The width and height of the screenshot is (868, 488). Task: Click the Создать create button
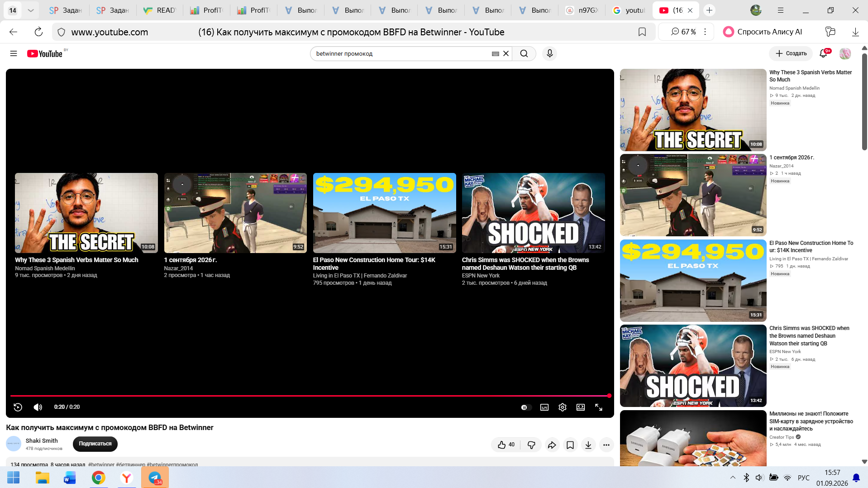coord(791,53)
